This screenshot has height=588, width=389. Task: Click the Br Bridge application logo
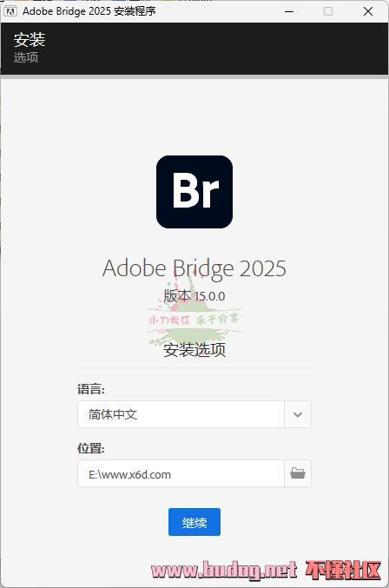(x=194, y=192)
